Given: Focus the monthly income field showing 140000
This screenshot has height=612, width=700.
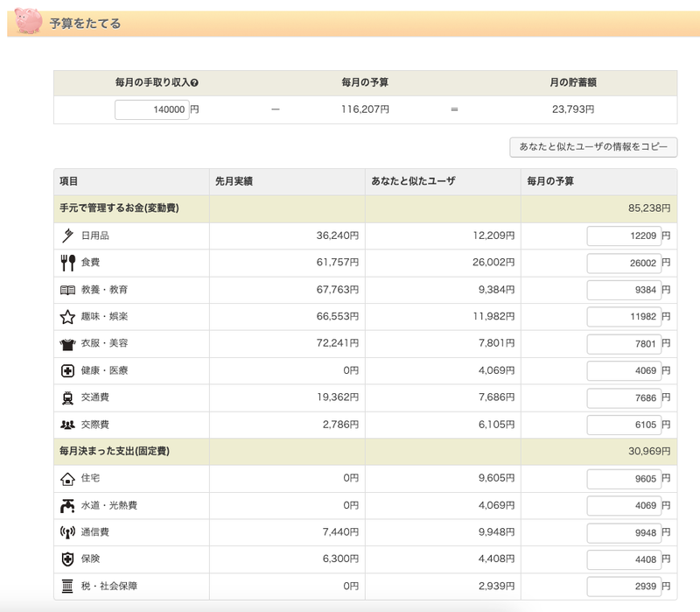Looking at the screenshot, I should [151, 109].
